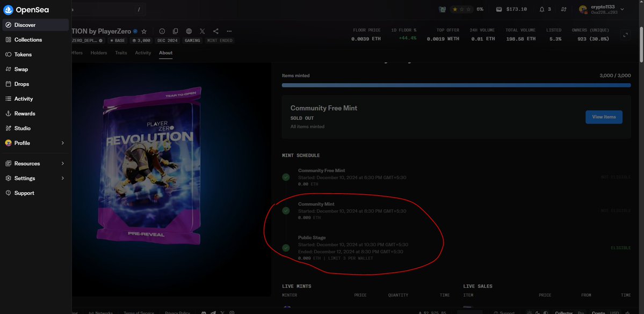Image resolution: width=644 pixels, height=314 pixels.
Task: Click the 0.01 ETH 24H volume
Action: (483, 39)
